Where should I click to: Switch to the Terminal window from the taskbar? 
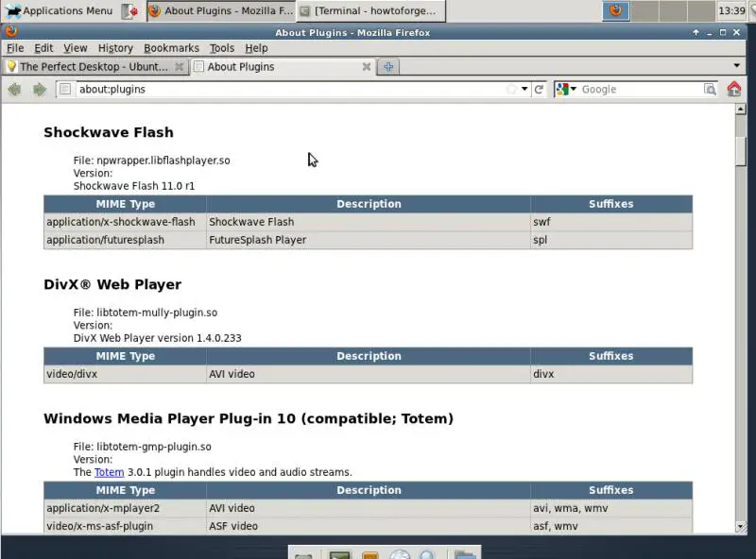coord(370,10)
